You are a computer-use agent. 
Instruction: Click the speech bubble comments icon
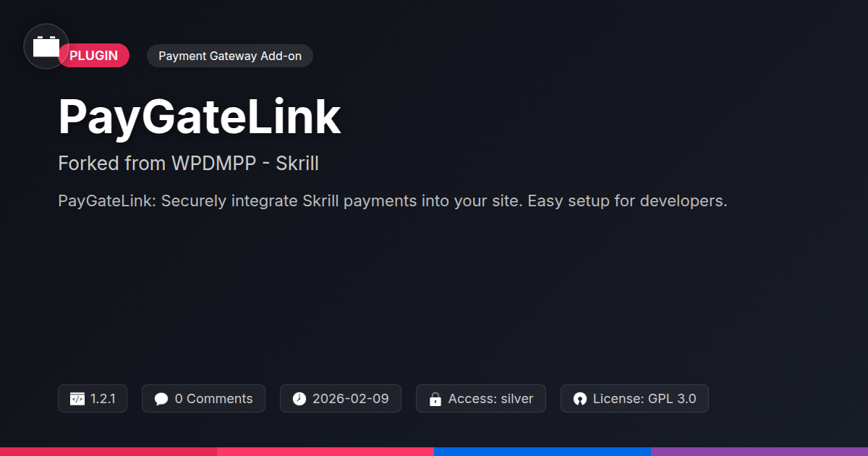point(161,399)
